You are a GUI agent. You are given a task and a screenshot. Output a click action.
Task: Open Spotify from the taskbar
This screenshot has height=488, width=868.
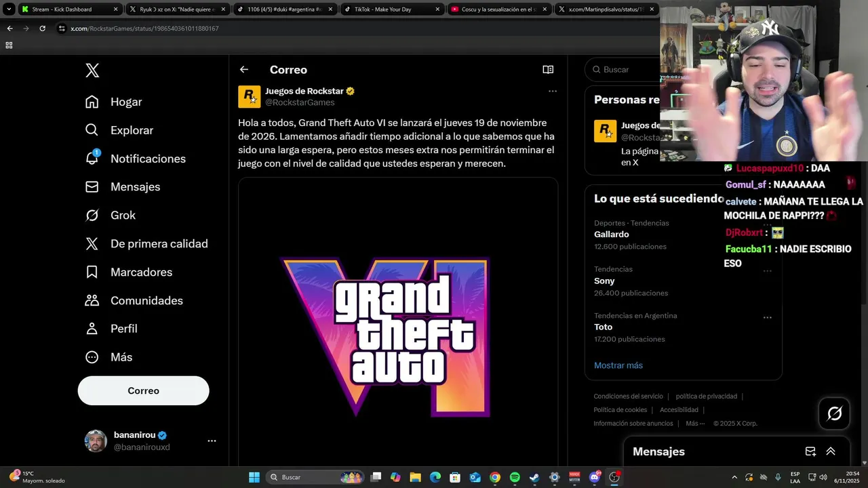pos(515,477)
